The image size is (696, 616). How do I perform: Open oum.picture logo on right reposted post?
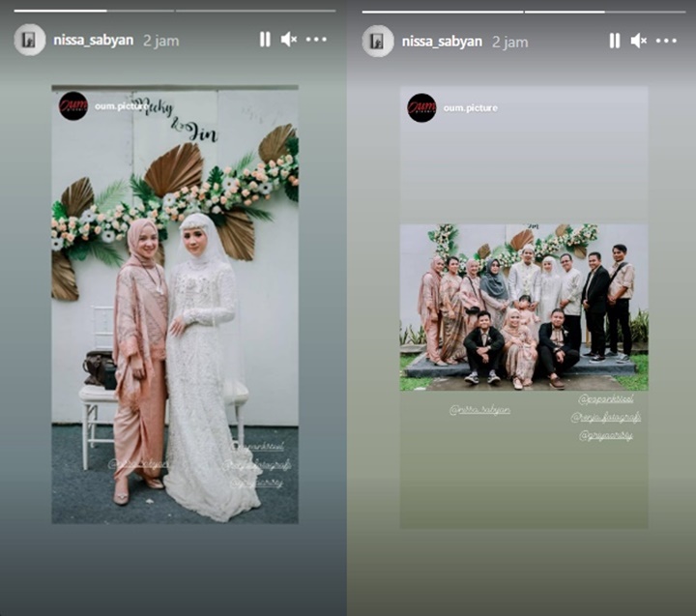421,108
